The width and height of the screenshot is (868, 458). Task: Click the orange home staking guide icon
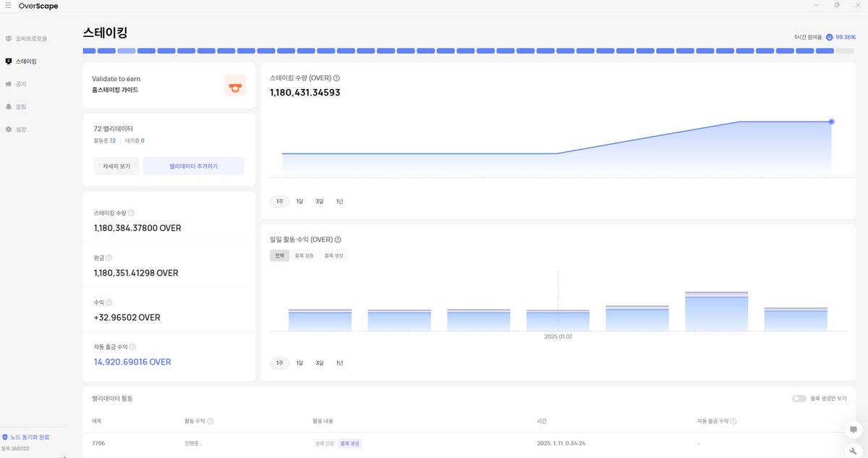point(235,85)
